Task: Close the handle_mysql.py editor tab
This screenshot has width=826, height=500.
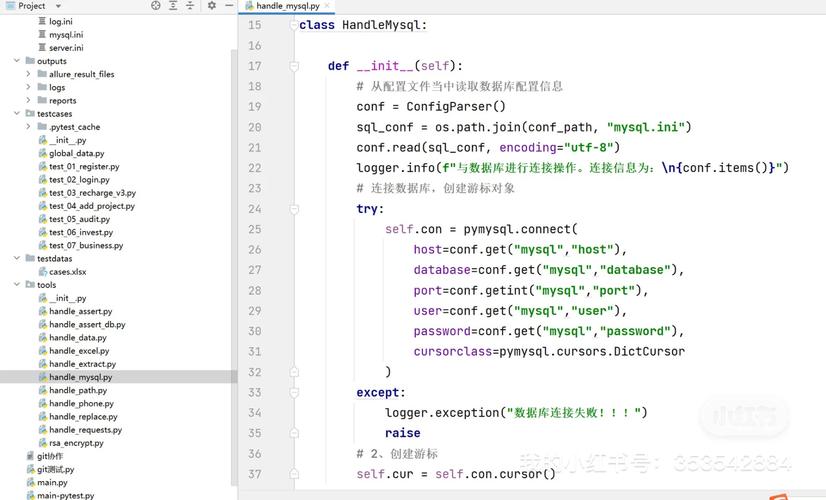Action: click(x=327, y=6)
